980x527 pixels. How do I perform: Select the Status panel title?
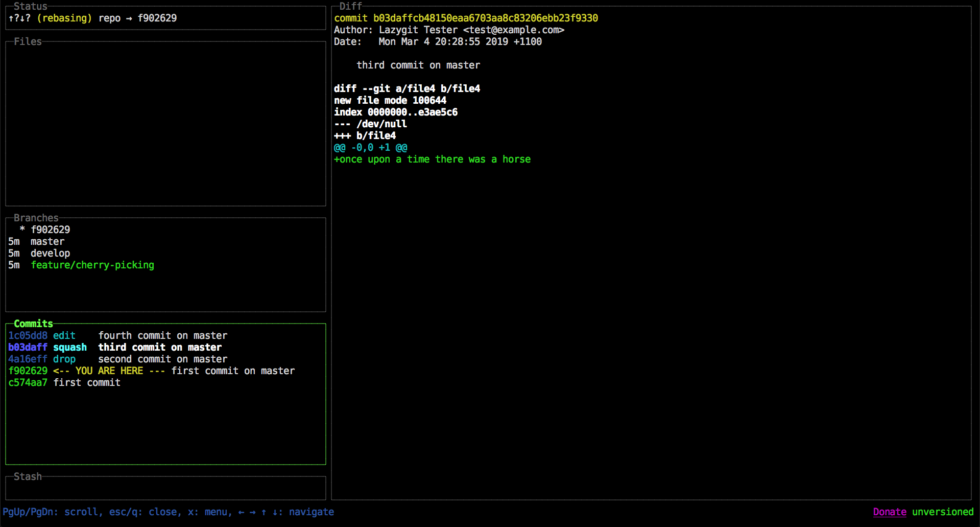pos(30,6)
